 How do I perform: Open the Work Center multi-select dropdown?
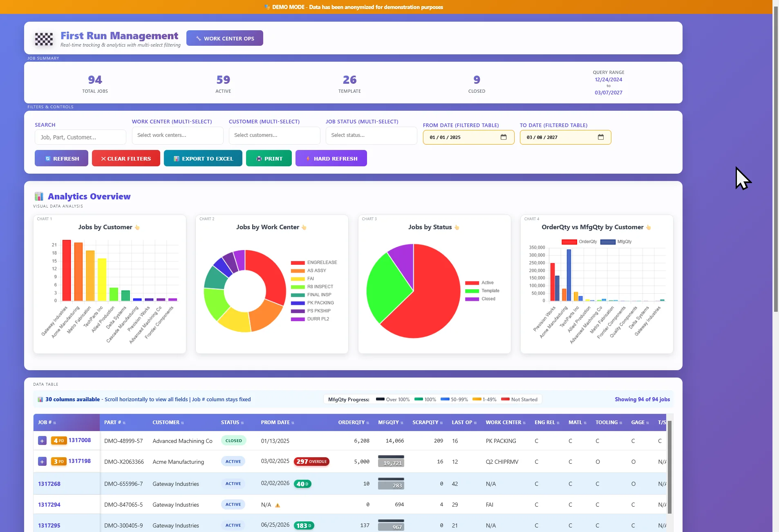pyautogui.click(x=177, y=135)
